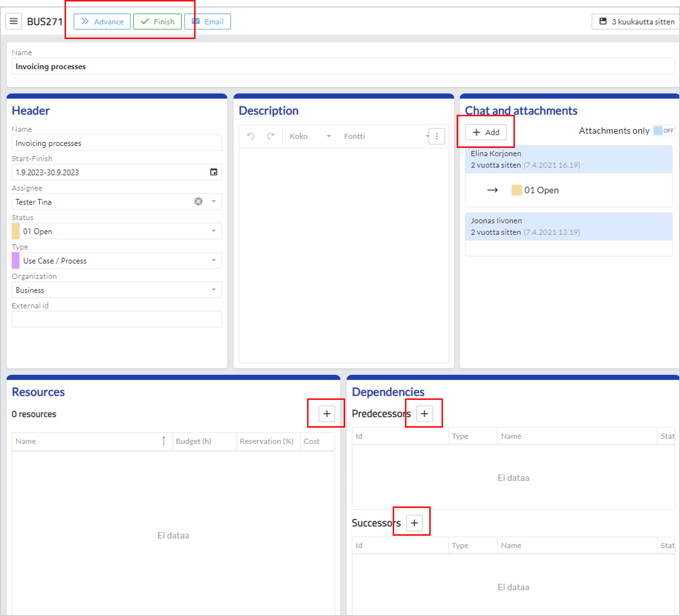This screenshot has height=616, width=680.
Task: Add a successor with the plus button
Action: coord(414,523)
